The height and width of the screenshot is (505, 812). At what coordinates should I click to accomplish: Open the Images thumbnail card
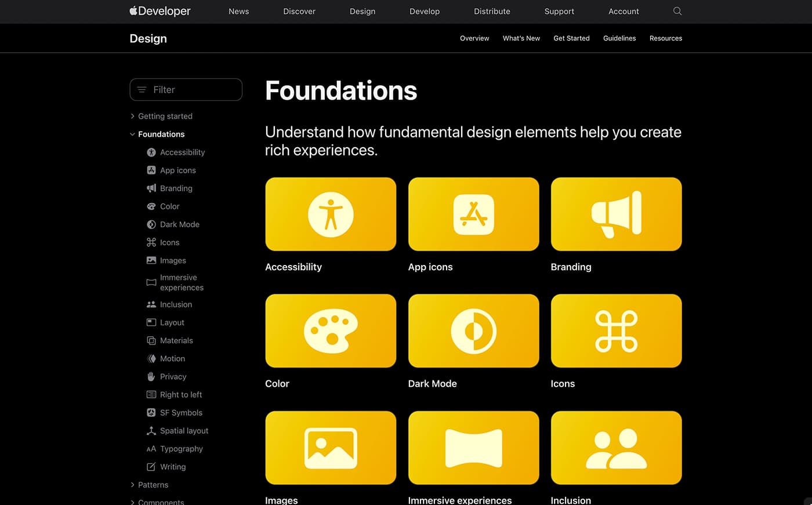pos(331,448)
